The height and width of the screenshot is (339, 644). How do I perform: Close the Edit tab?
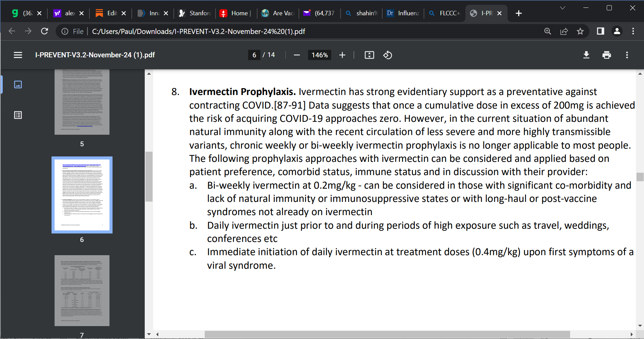tap(124, 13)
